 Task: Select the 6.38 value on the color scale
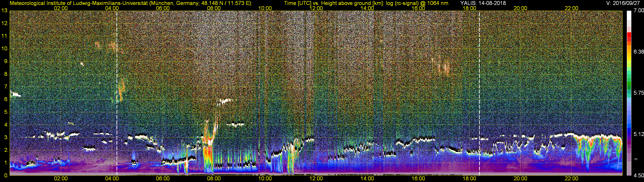click(639, 52)
